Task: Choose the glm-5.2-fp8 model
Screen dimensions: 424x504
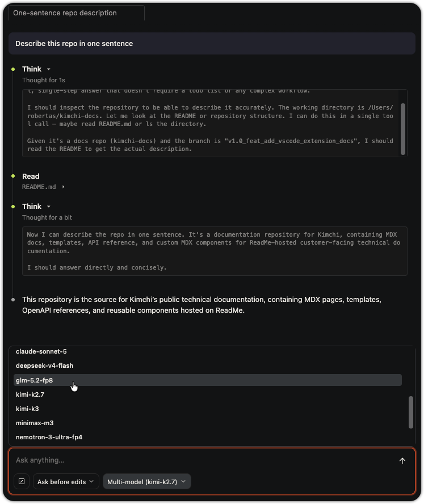Action: click(x=208, y=380)
